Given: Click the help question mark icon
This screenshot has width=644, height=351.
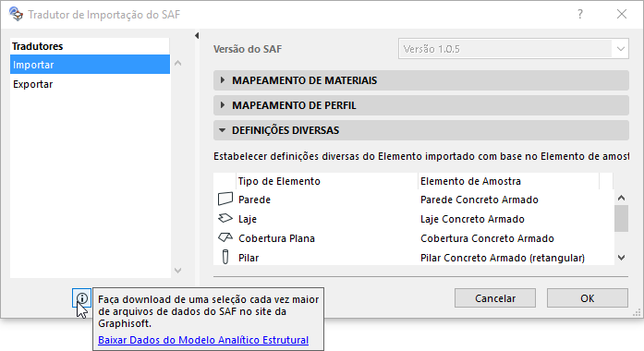Looking at the screenshot, I should 580,15.
